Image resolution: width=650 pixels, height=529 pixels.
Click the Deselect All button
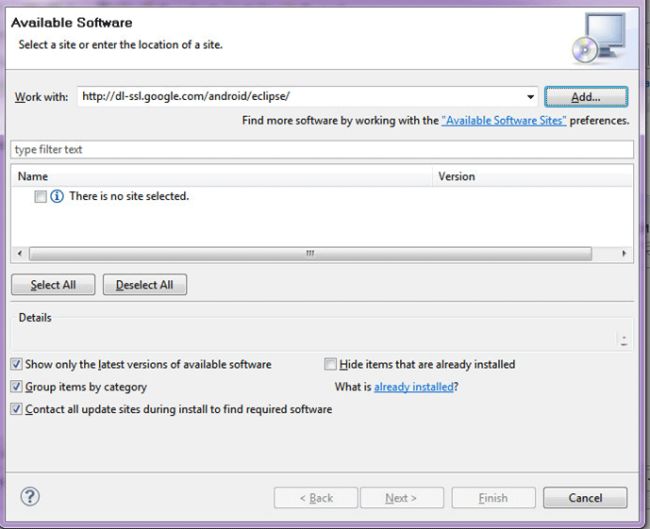(144, 285)
